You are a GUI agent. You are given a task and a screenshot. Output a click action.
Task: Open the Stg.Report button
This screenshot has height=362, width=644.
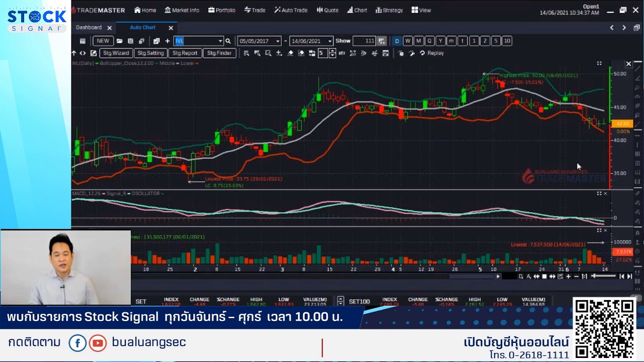coord(185,53)
